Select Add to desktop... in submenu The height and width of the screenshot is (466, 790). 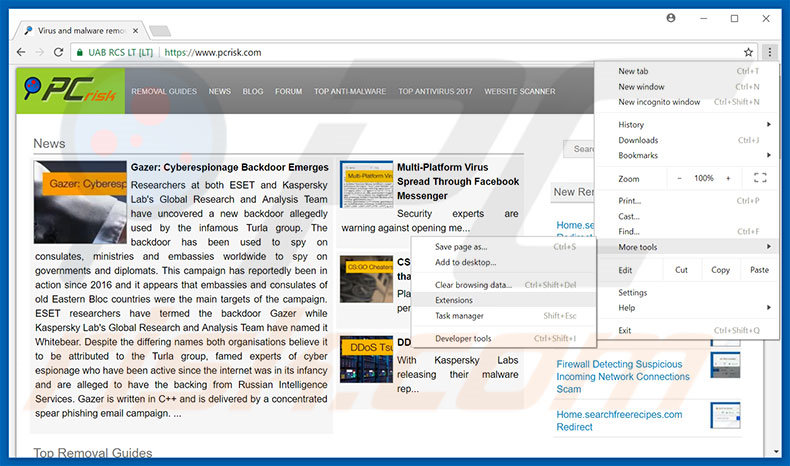click(x=504, y=262)
